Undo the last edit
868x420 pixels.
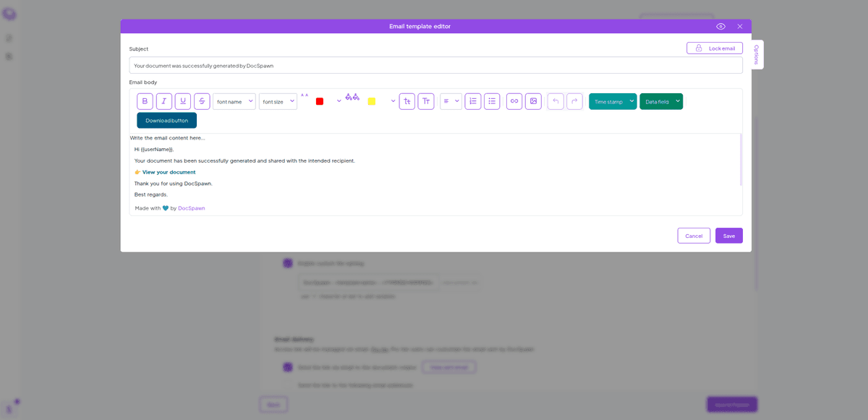click(555, 100)
